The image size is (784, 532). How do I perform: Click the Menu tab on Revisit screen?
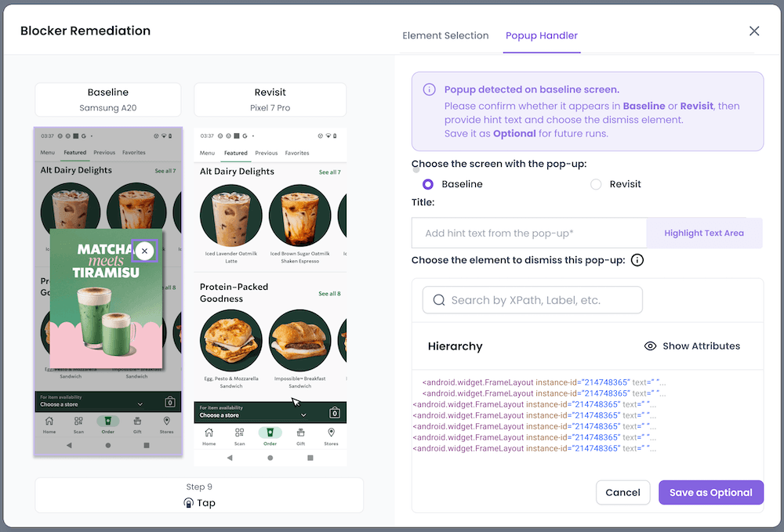207,153
